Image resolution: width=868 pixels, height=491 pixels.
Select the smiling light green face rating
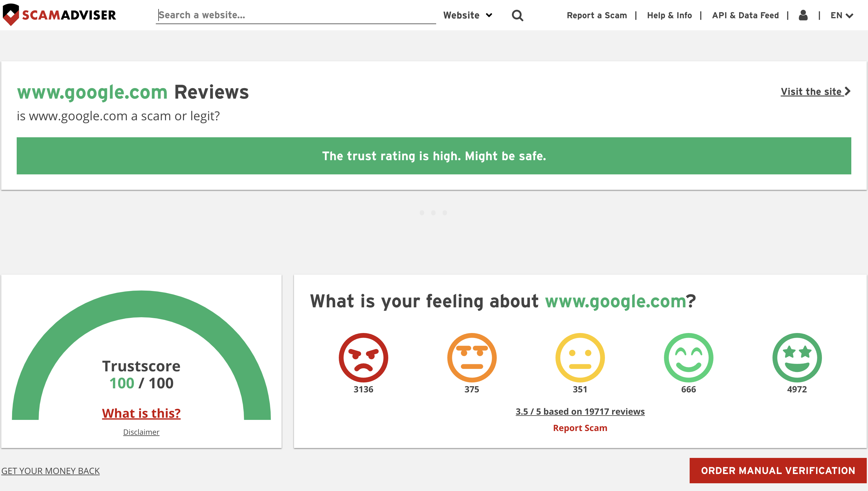pyautogui.click(x=688, y=357)
